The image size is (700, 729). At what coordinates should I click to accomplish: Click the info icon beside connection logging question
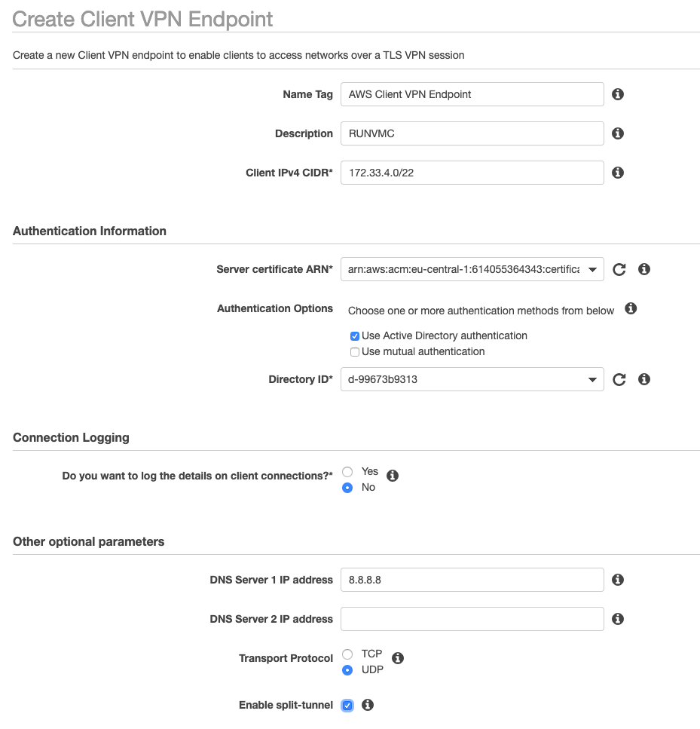click(x=392, y=475)
